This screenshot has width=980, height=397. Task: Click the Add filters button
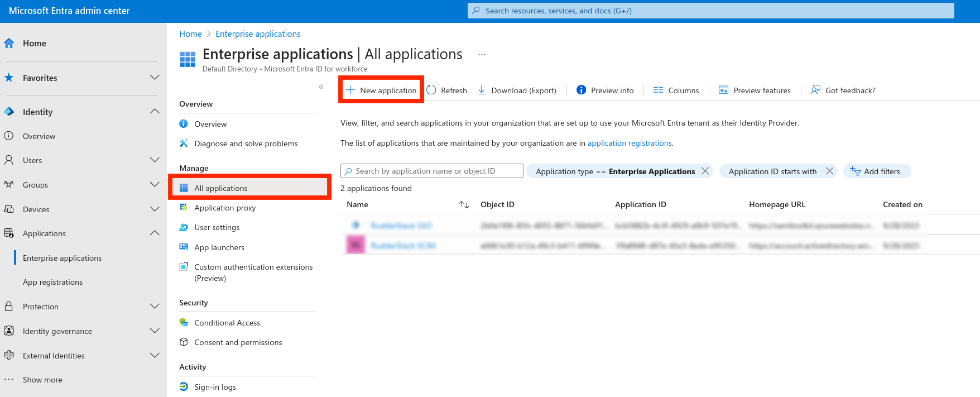pyautogui.click(x=877, y=171)
